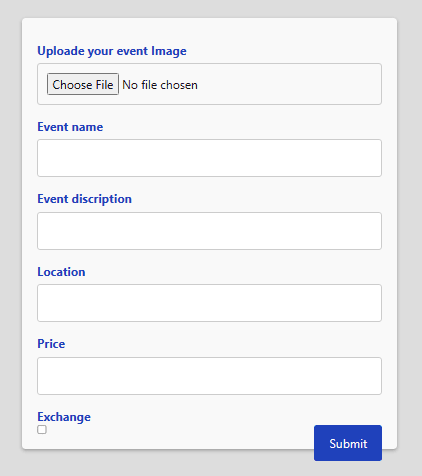Select the Location input box

click(x=209, y=303)
